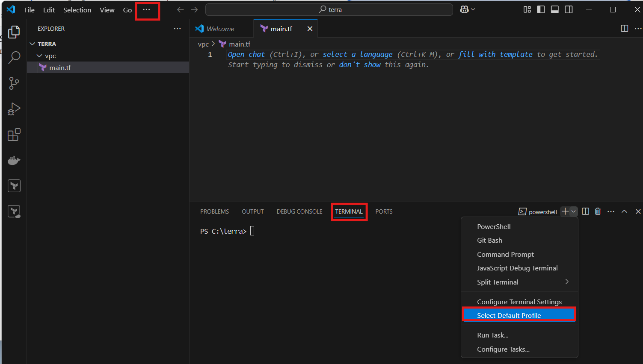
Task: Open Explorer views and more actions
Action: pos(177,29)
